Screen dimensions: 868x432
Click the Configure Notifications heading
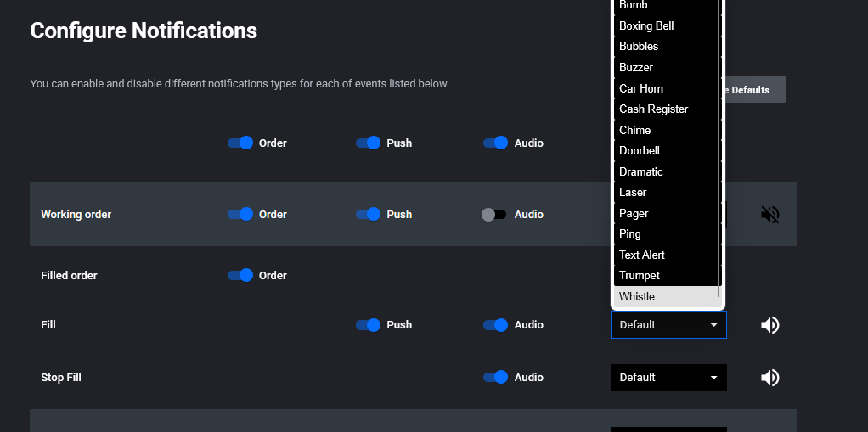(x=144, y=31)
